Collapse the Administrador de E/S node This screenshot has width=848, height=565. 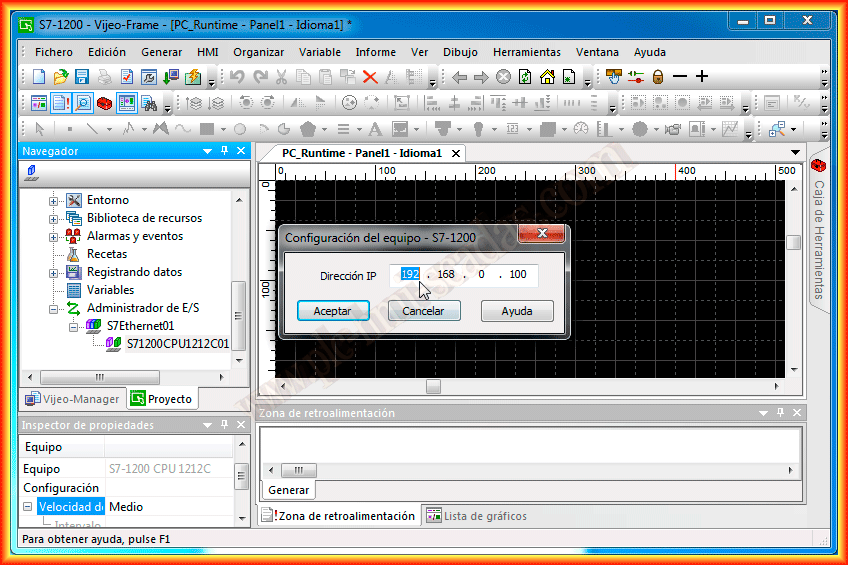(x=53, y=308)
